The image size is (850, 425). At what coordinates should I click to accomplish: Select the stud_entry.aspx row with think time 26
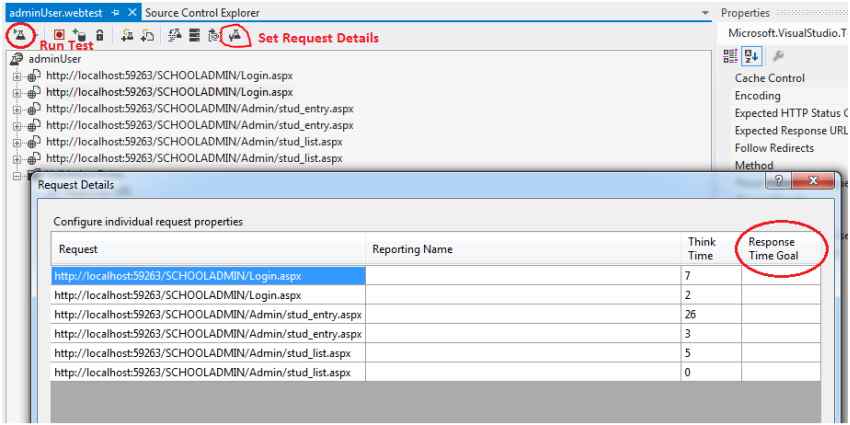pyautogui.click(x=209, y=314)
